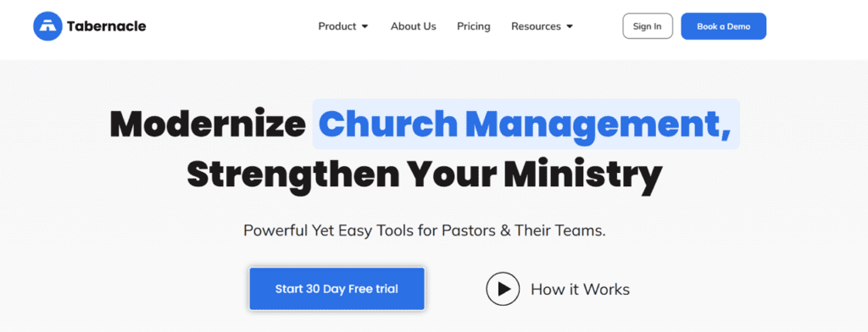This screenshot has width=868, height=332.
Task: Select the highlighted Church Management heading text
Action: [525, 125]
